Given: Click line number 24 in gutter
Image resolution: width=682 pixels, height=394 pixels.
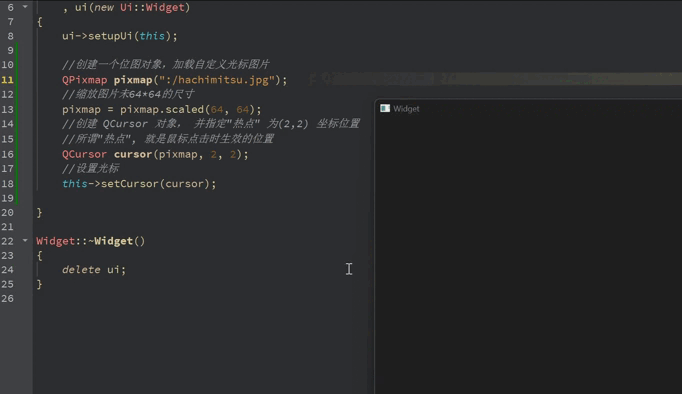Looking at the screenshot, I should tap(7, 270).
